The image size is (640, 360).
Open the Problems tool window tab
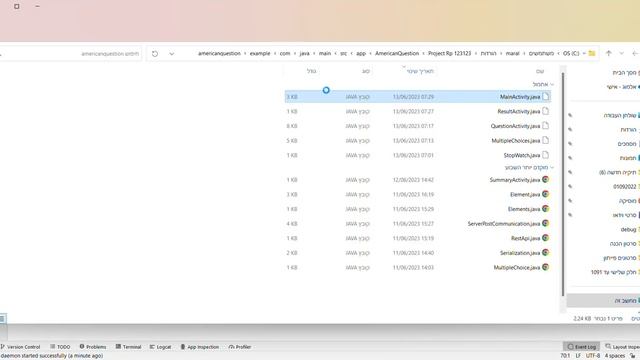93,347
